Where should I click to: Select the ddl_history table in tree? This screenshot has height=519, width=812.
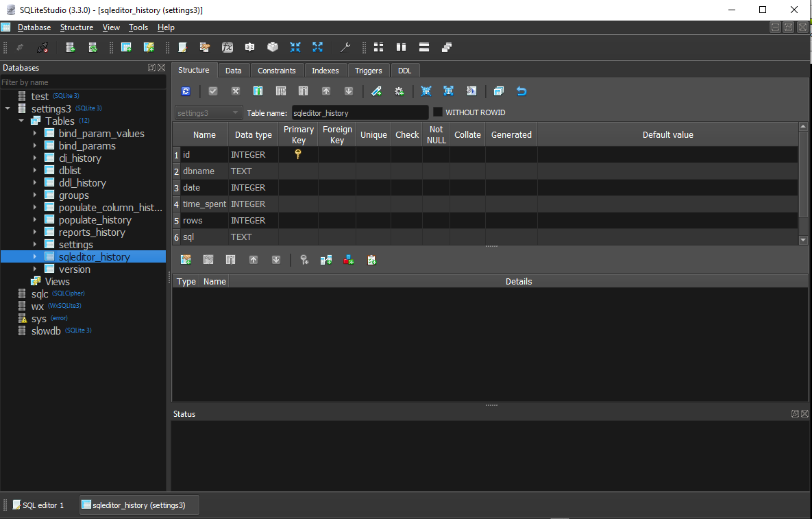(x=82, y=183)
